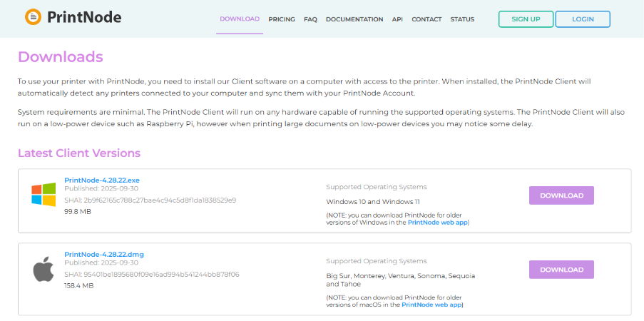
Task: Click the Apple logo icon
Action: 44,270
